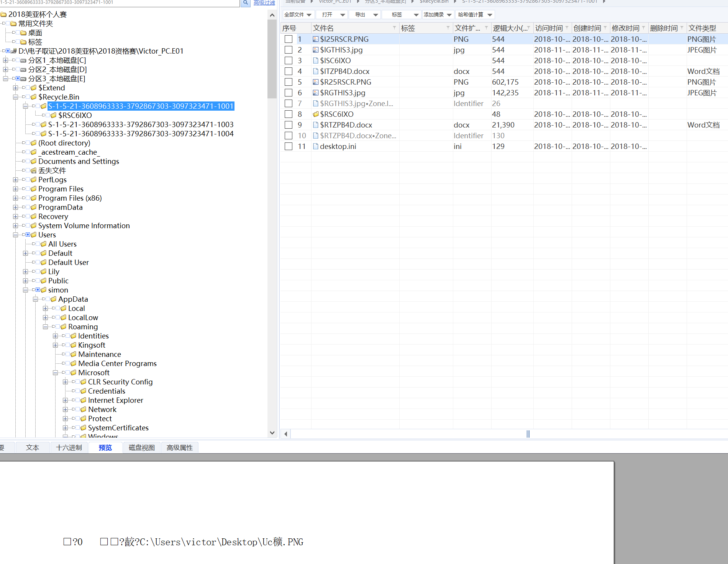The image size is (728, 564).
Task: Click the desktop.ini file icon
Action: click(316, 146)
